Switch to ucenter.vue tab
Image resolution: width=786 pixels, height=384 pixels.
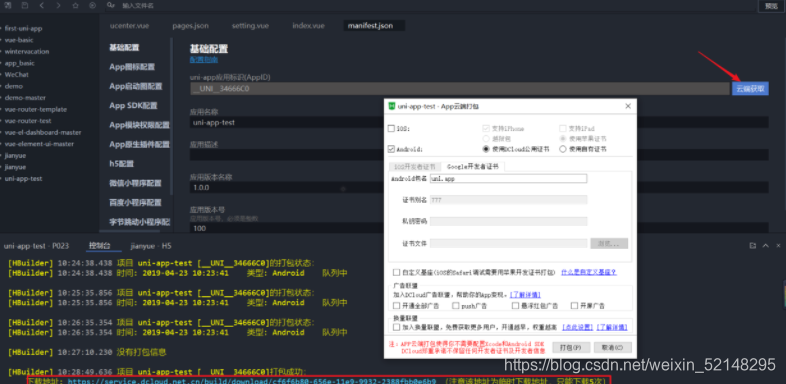[x=129, y=26]
